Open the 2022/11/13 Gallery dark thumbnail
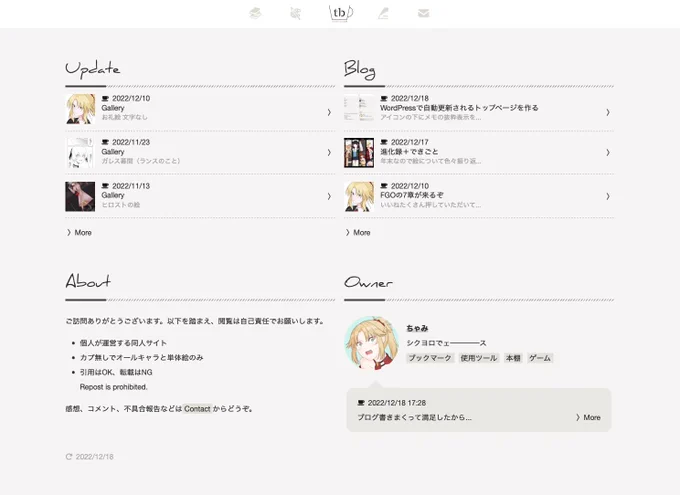 pyautogui.click(x=80, y=197)
